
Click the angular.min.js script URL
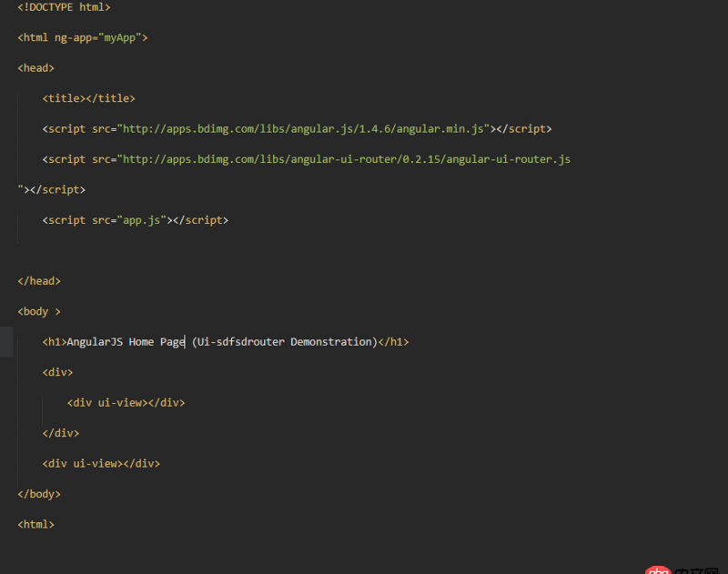pos(300,128)
